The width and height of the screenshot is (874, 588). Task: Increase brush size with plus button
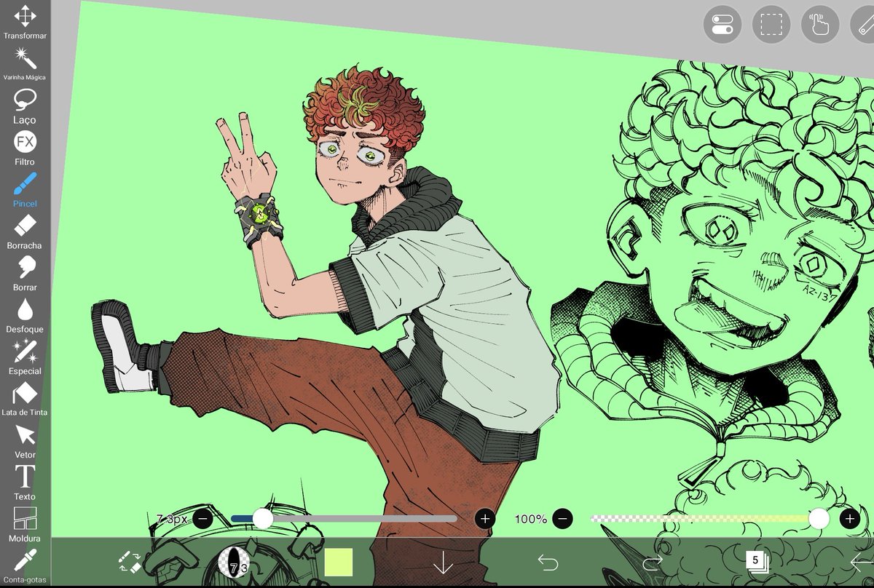[485, 519]
